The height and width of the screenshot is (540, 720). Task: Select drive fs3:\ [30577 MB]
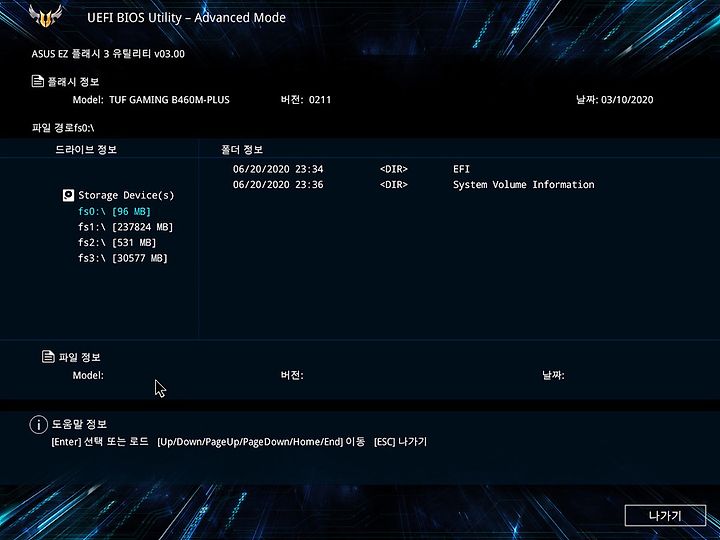pyautogui.click(x=123, y=258)
